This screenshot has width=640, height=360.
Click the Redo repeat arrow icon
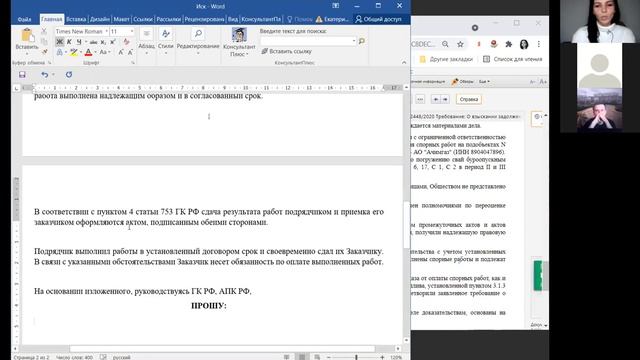coord(69,75)
